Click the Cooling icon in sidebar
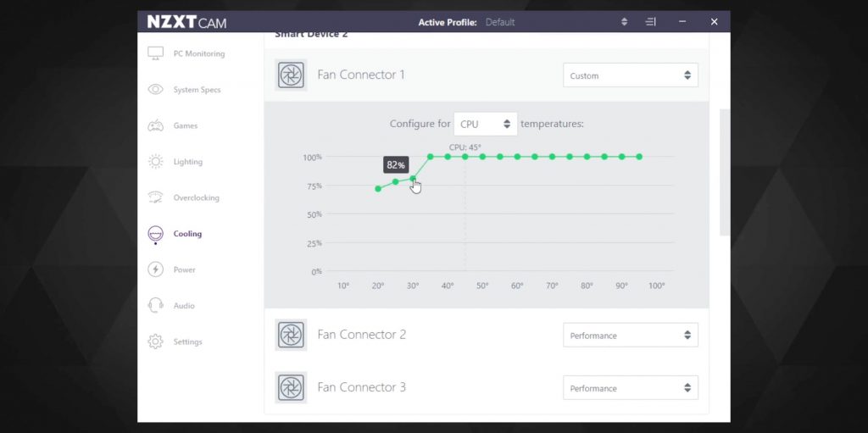Image resolution: width=868 pixels, height=433 pixels. click(156, 234)
